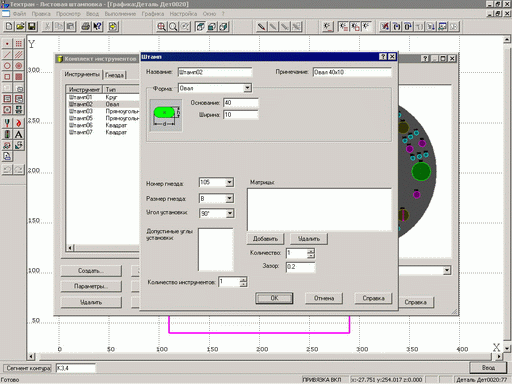Select Штамп03 row in the tool list
Screen dimensions: 512x384
(x=103, y=111)
